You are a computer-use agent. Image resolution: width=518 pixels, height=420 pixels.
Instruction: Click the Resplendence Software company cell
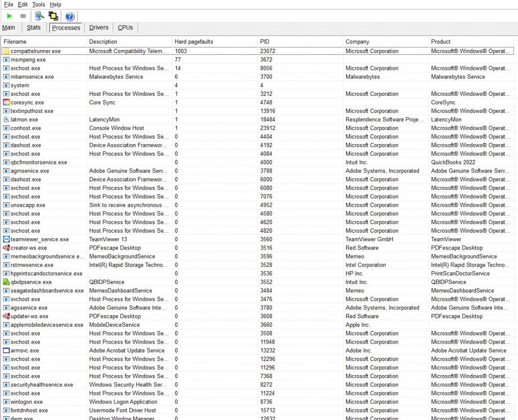point(384,120)
